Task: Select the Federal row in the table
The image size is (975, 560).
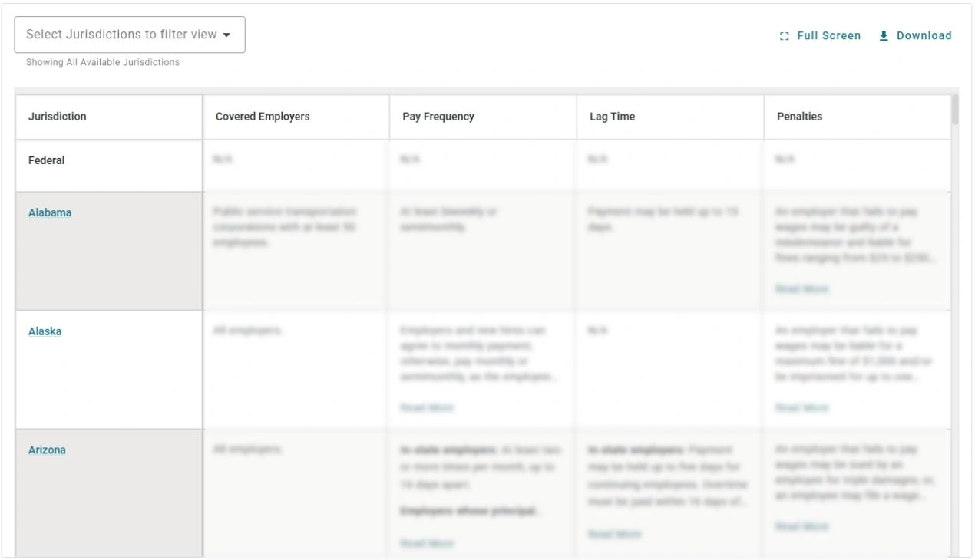Action: coord(48,160)
